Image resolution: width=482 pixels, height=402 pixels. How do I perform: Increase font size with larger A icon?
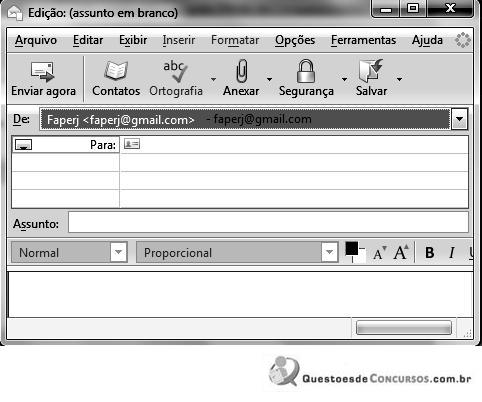tap(401, 252)
